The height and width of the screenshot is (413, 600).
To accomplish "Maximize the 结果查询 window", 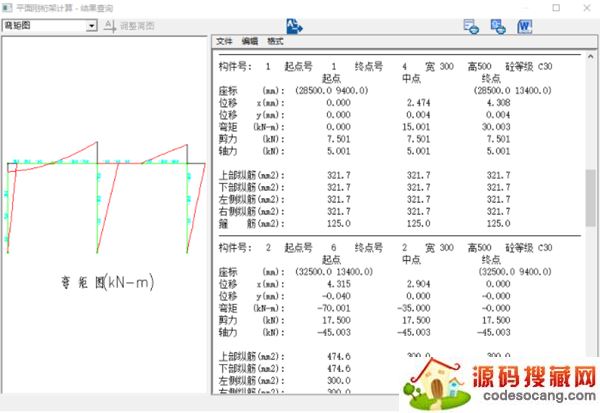I will [556, 8].
